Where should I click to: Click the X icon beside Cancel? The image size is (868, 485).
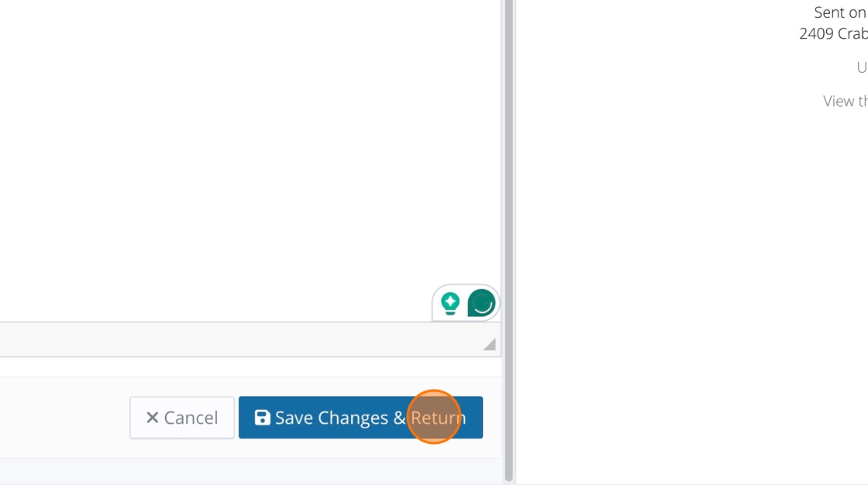152,418
